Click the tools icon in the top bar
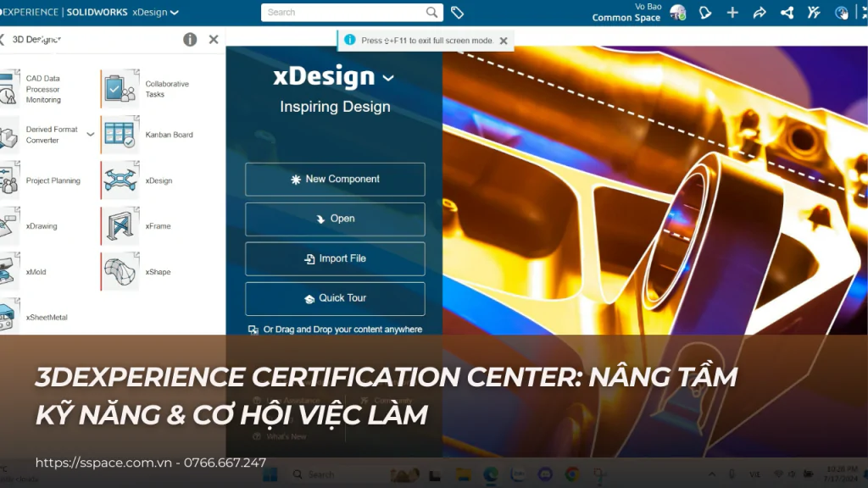868x488 pixels. pyautogui.click(x=814, y=12)
